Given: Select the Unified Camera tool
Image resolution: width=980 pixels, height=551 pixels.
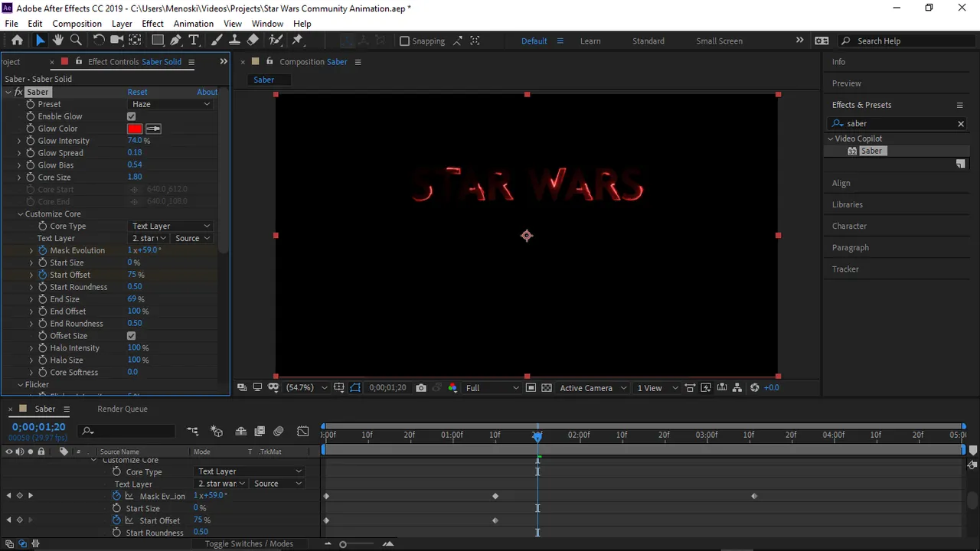Looking at the screenshot, I should point(117,41).
